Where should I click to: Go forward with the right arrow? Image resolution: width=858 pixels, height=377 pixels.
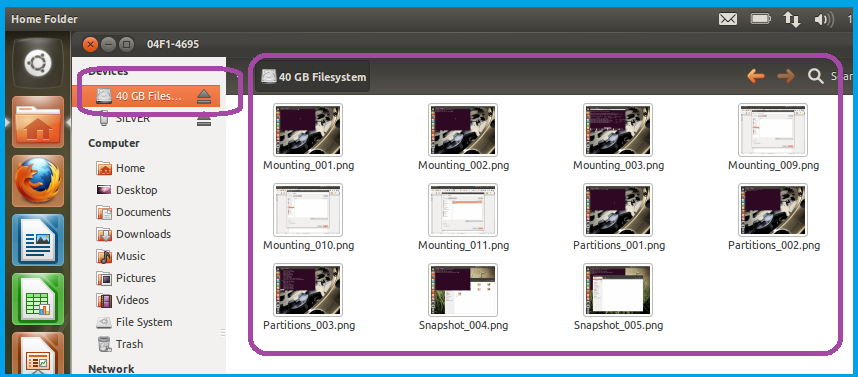click(x=786, y=76)
